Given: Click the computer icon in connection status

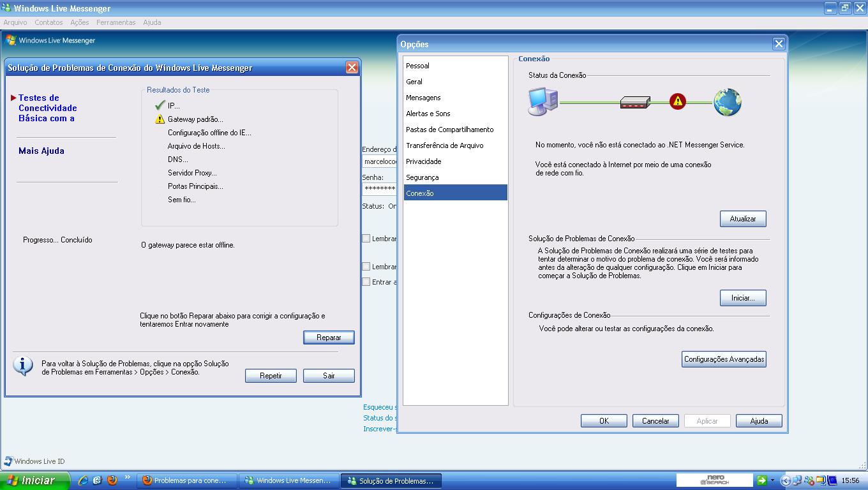Looking at the screenshot, I should (543, 101).
